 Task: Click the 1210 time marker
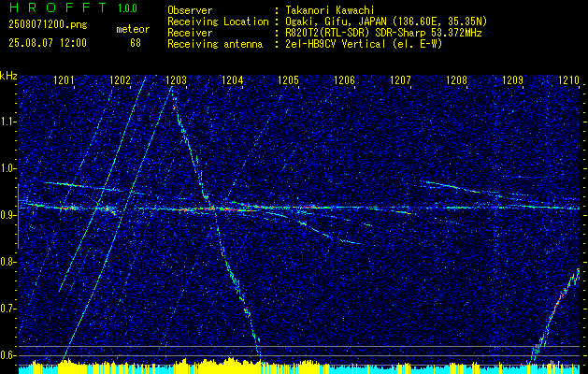click(x=569, y=79)
